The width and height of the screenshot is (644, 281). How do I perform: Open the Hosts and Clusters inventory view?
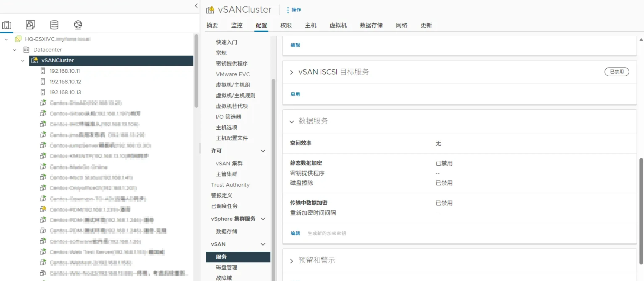click(7, 25)
